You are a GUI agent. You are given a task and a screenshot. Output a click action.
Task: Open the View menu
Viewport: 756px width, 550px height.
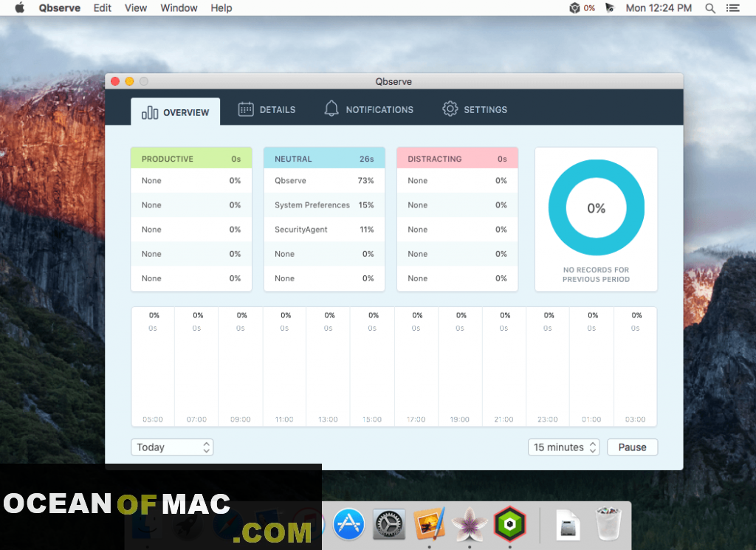click(136, 7)
